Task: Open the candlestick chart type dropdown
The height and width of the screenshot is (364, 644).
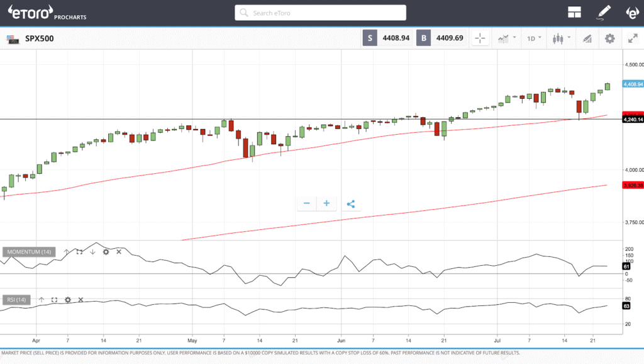Action: [562, 38]
